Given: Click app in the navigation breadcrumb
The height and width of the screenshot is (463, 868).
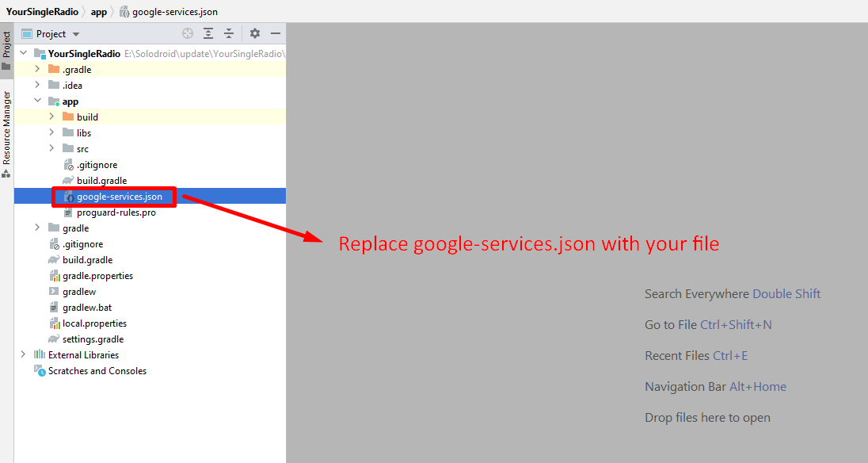Looking at the screenshot, I should click(x=98, y=12).
